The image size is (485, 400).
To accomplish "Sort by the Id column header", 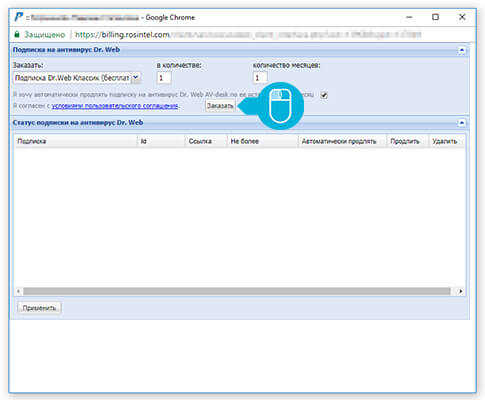I will tap(161, 141).
